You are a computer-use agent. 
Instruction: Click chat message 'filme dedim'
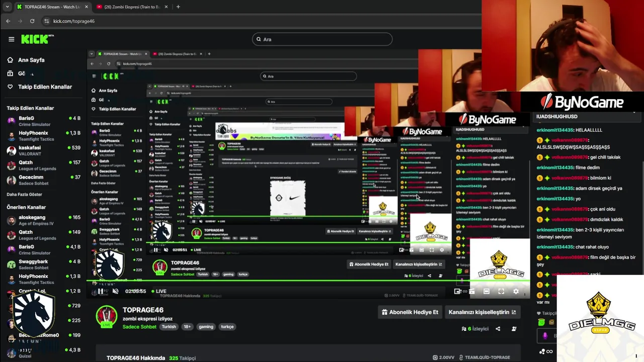587,167
